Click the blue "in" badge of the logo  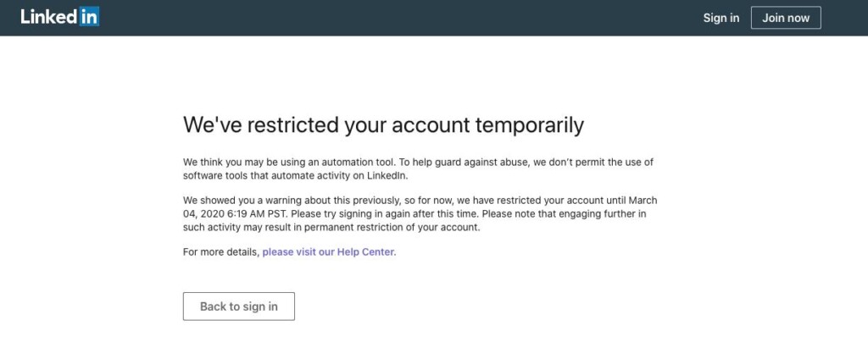[x=89, y=18]
